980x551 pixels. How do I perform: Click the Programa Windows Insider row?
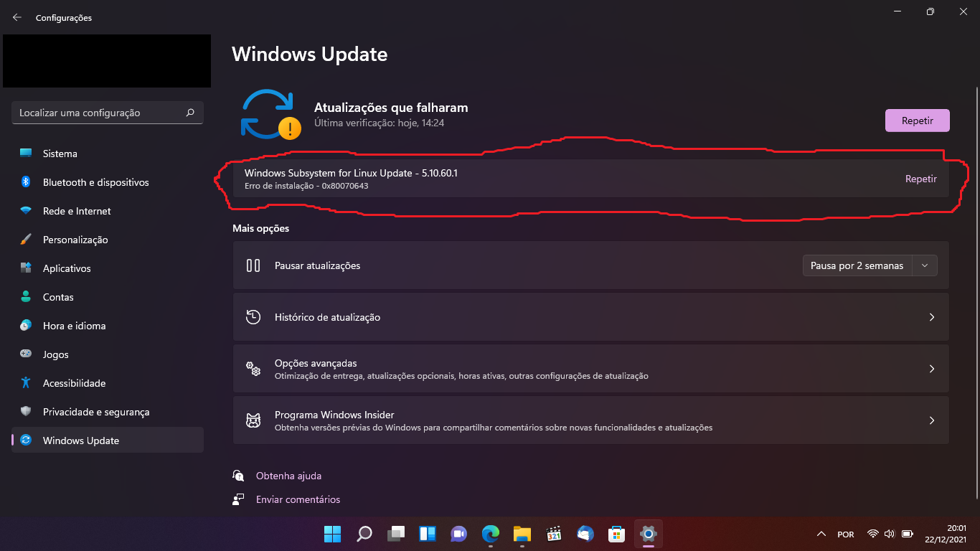click(x=591, y=420)
